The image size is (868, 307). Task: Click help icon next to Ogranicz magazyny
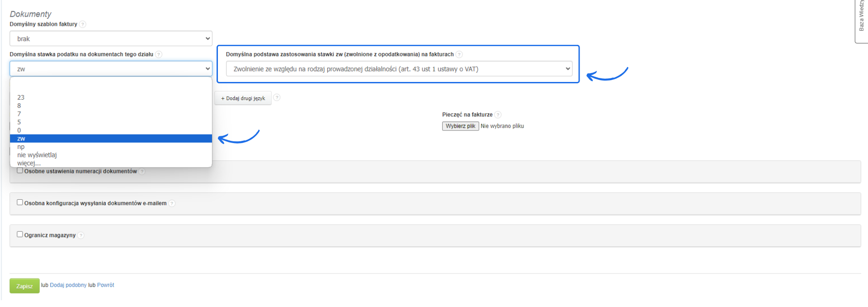[81, 235]
